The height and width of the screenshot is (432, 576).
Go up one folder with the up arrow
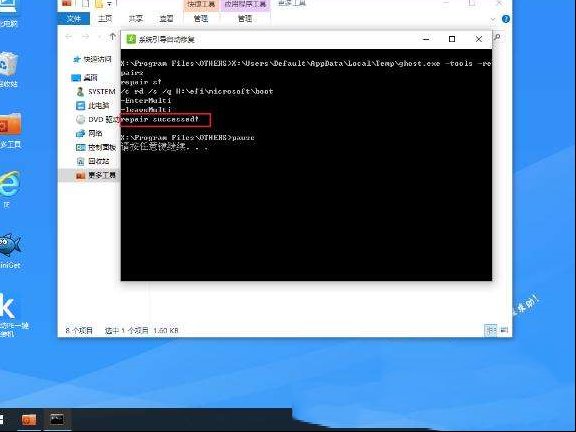(113, 36)
